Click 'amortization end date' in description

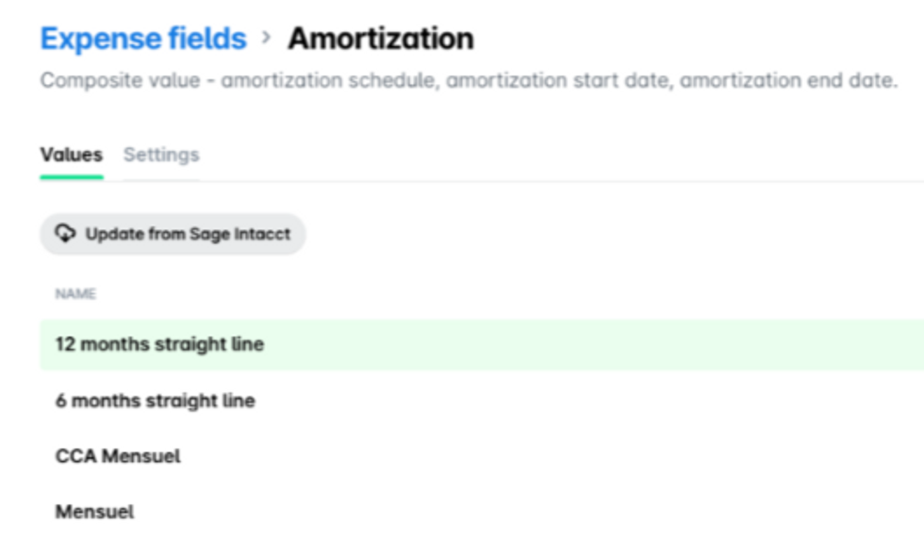pyautogui.click(x=787, y=81)
